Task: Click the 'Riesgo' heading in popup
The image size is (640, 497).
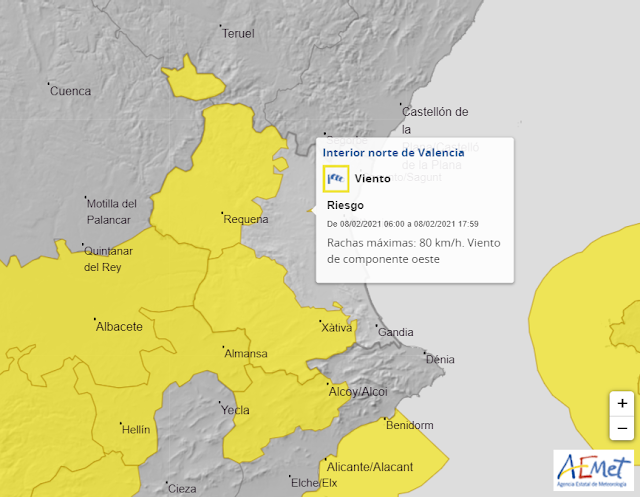Action: pyautogui.click(x=345, y=205)
